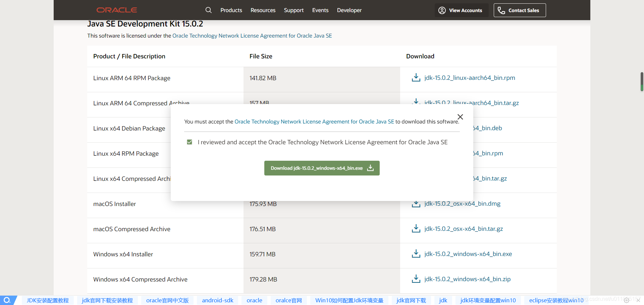Select the eclipse安装教程win10 suggestion
Viewport: 644px width, 305px height.
[556, 300]
